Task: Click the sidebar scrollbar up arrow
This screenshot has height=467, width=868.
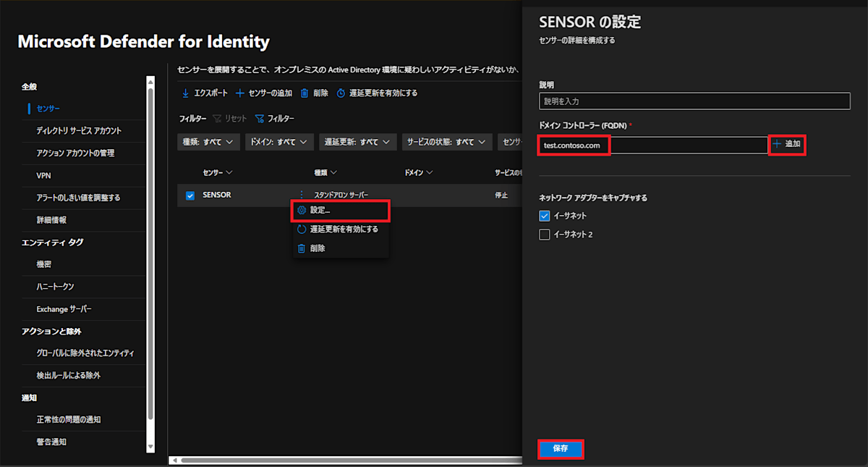Action: click(x=150, y=81)
